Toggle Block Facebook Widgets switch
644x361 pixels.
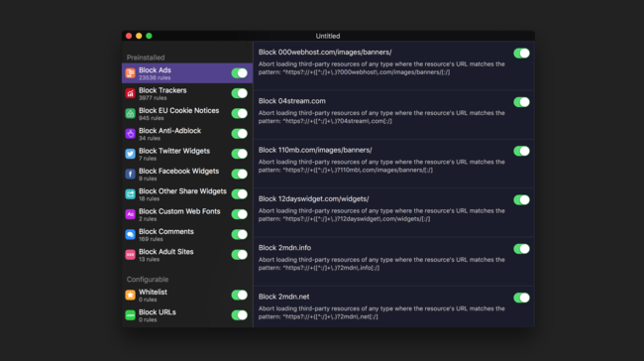point(240,174)
